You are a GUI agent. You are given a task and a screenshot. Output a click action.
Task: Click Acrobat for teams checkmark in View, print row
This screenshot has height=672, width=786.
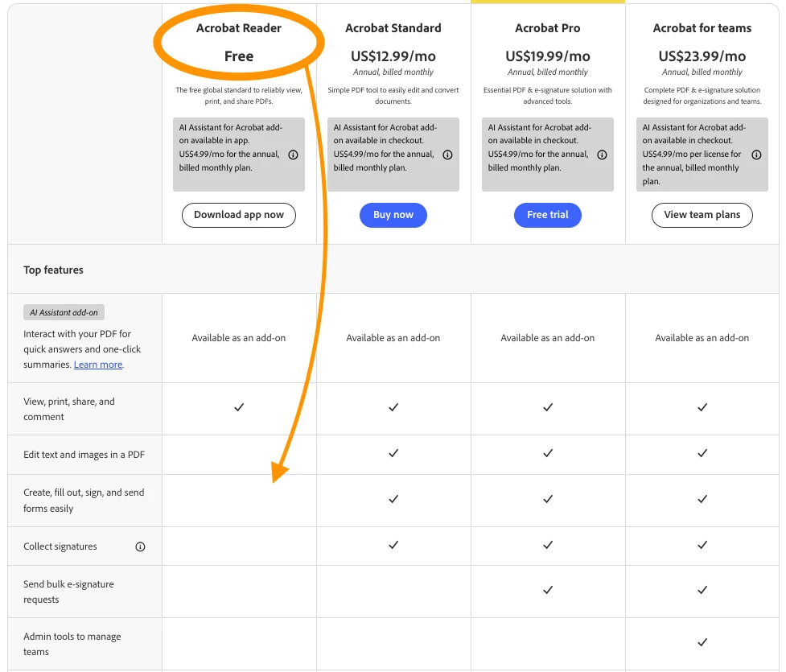[x=702, y=407]
